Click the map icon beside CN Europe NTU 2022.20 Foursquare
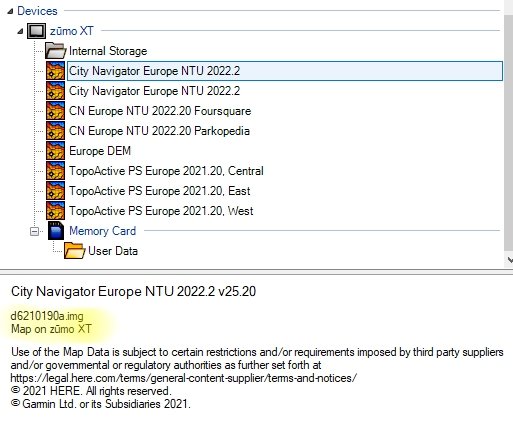 pyautogui.click(x=55, y=111)
